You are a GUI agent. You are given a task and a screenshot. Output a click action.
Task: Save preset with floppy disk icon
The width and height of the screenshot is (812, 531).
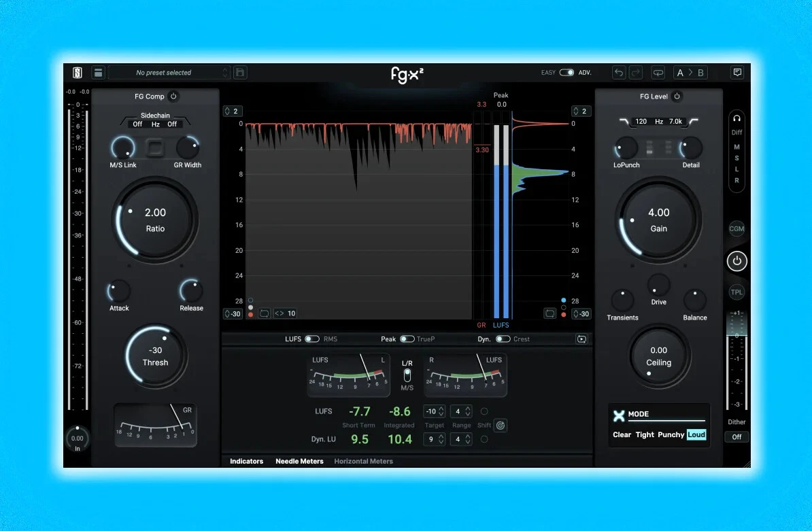(240, 73)
